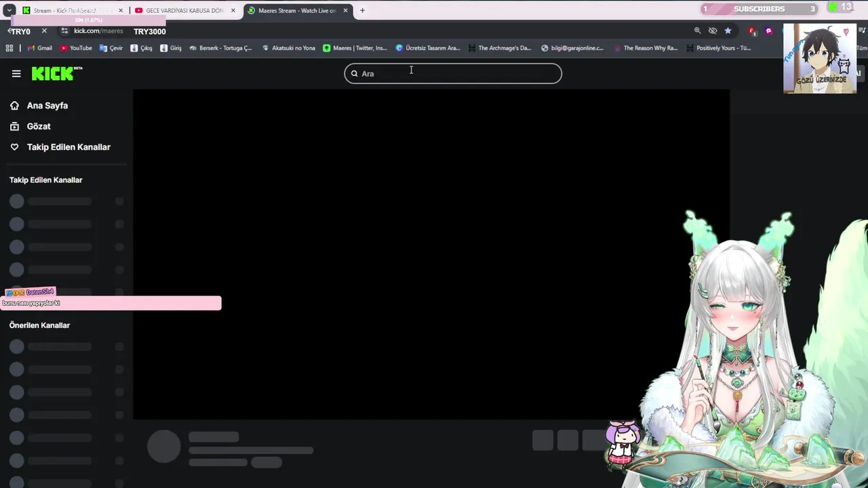Go to Ana Sayfa
Screen dimensions: 868x488
[39, 106]
